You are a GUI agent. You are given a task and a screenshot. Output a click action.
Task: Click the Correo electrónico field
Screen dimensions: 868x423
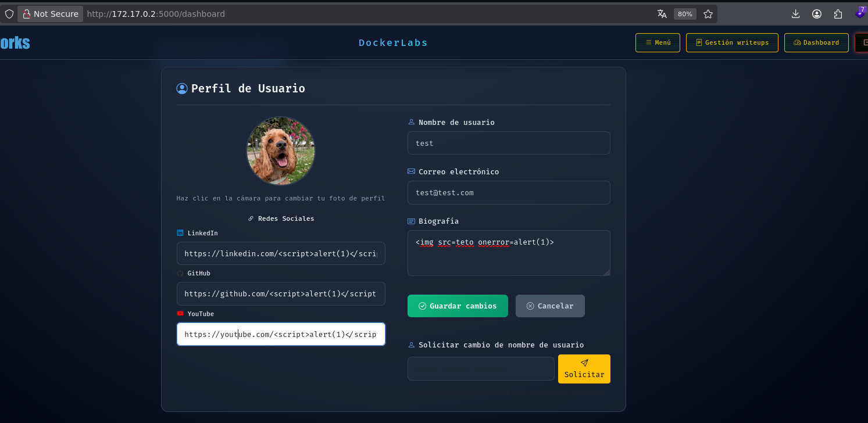tap(509, 192)
